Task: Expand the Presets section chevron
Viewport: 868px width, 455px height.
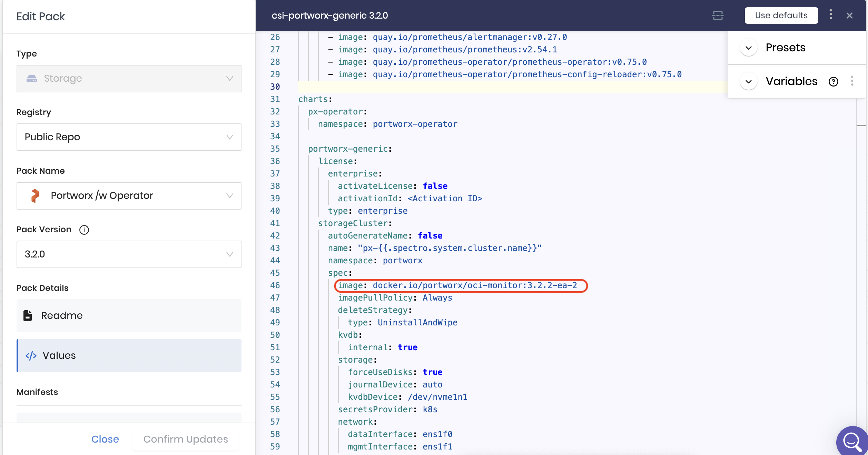Action: pos(749,48)
